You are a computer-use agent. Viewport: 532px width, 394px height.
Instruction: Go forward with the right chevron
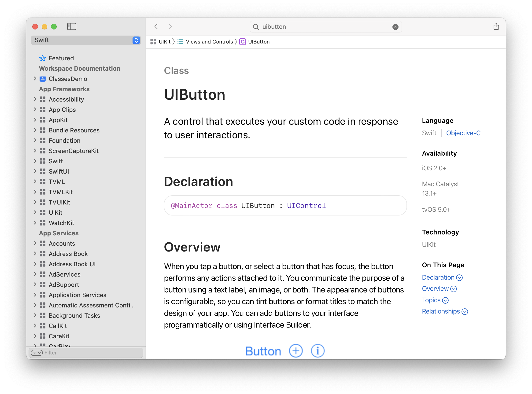(x=170, y=26)
